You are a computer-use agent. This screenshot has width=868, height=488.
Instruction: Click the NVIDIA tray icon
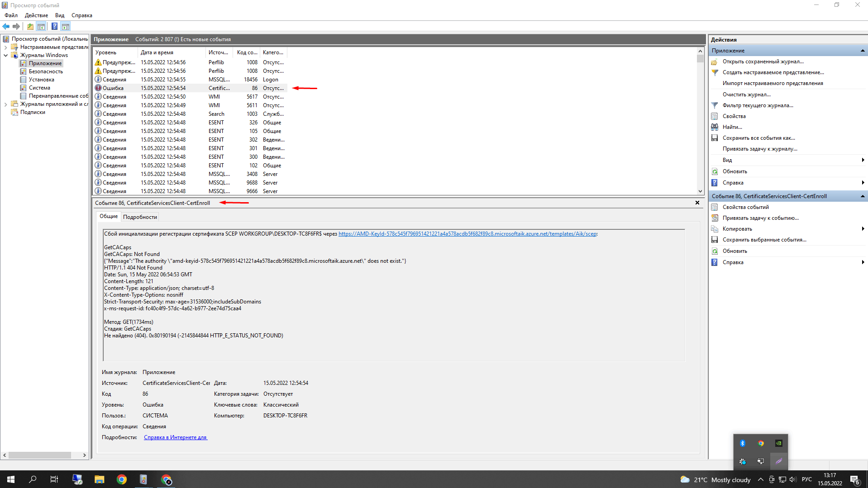(779, 443)
